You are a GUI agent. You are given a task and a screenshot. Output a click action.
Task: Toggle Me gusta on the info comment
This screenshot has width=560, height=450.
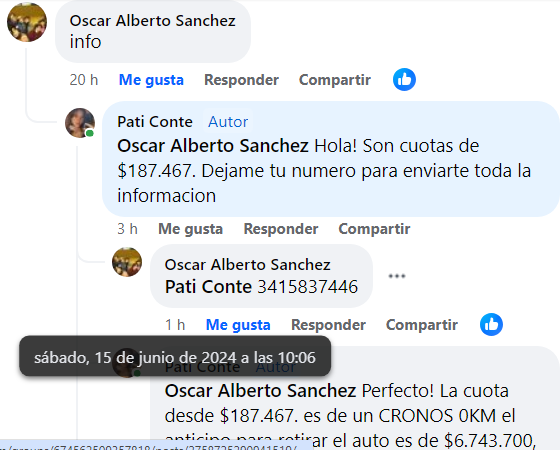pyautogui.click(x=151, y=80)
